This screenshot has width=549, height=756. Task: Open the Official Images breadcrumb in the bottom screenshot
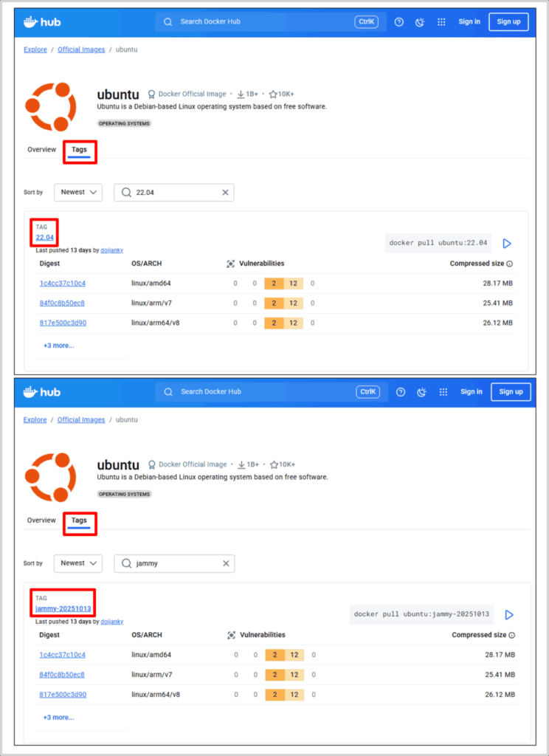click(x=81, y=420)
